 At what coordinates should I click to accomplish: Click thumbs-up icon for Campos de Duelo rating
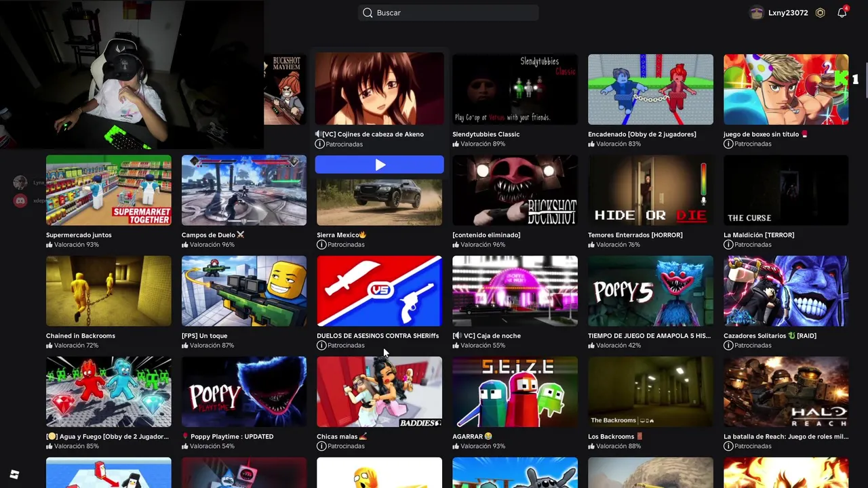(x=185, y=245)
